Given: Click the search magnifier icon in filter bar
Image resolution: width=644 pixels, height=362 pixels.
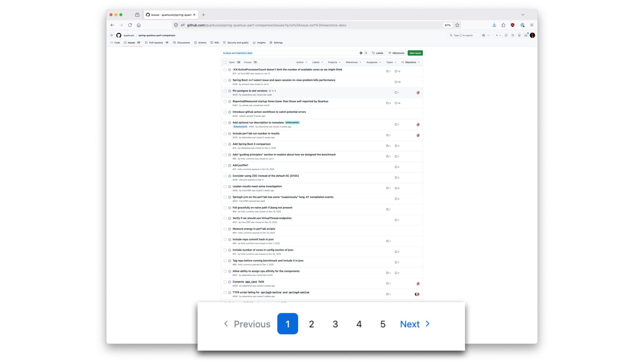Looking at the screenshot, I should click(366, 53).
